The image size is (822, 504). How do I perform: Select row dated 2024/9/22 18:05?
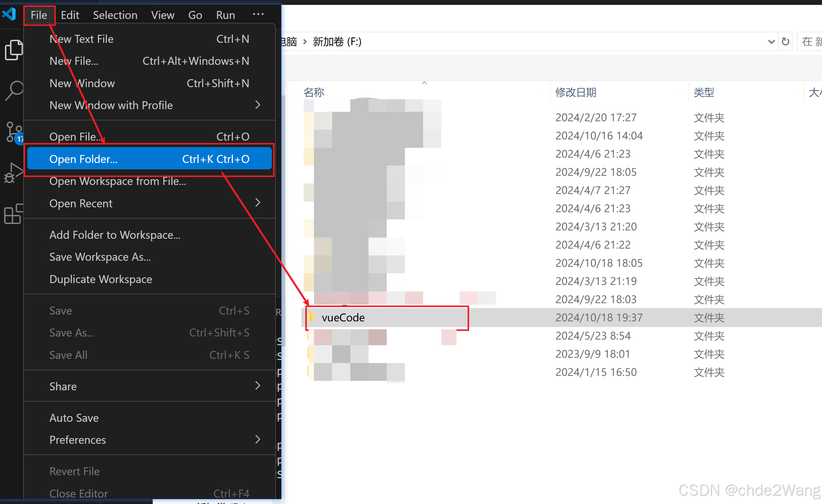pos(561,172)
